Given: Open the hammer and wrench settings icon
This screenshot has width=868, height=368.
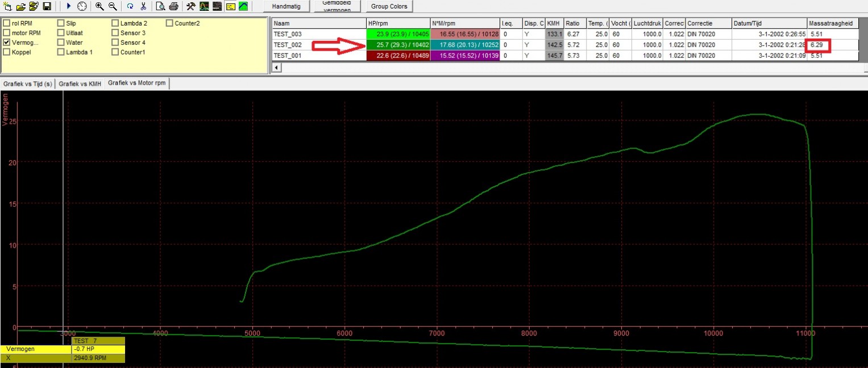Looking at the screenshot, I should pyautogui.click(x=191, y=6).
